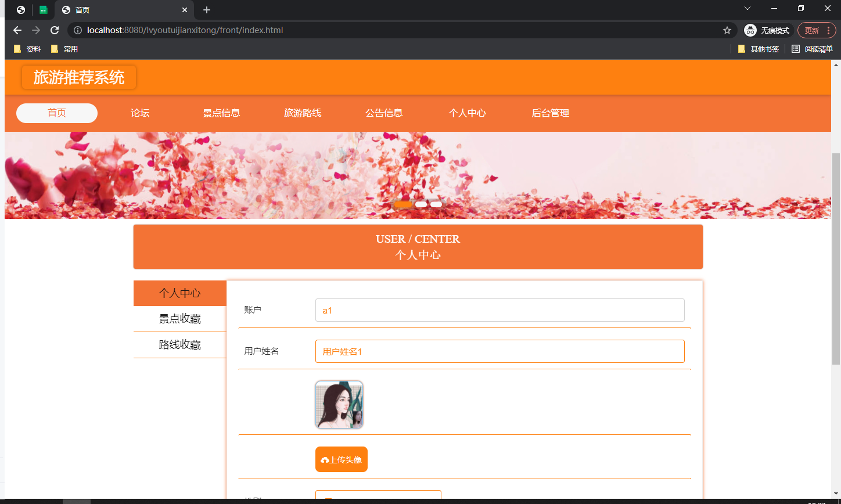Select the second carousel indicator dot
This screenshot has width=841, height=504.
[x=421, y=204]
